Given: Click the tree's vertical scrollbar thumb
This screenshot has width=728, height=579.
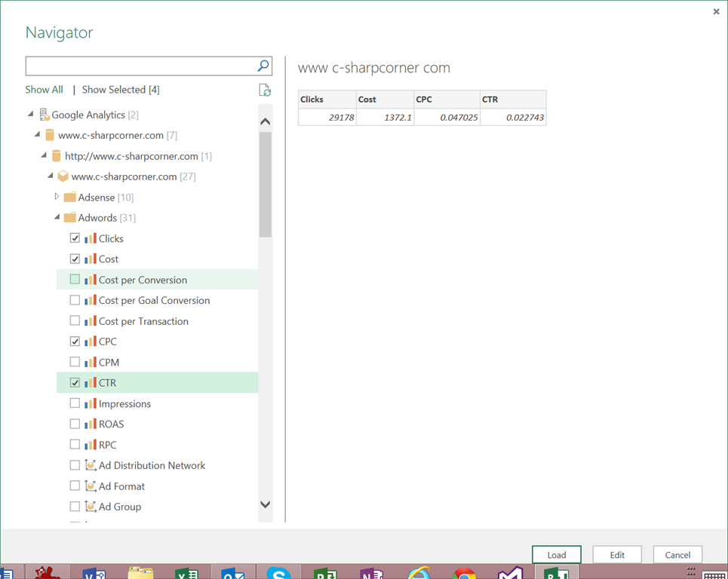Looking at the screenshot, I should (x=265, y=185).
